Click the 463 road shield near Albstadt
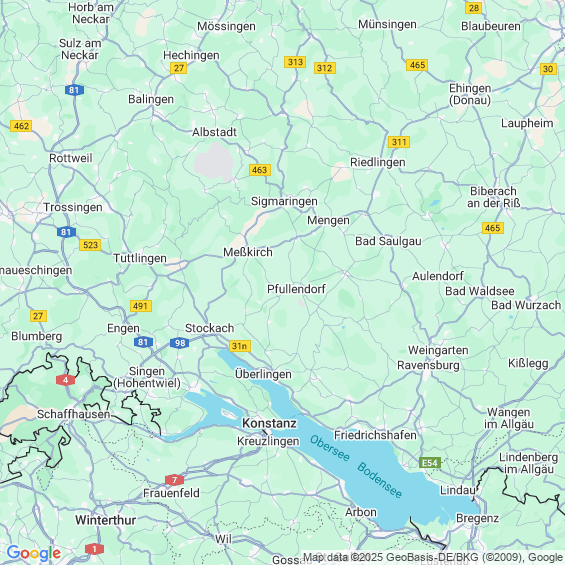The width and height of the screenshot is (565, 565). (x=259, y=170)
